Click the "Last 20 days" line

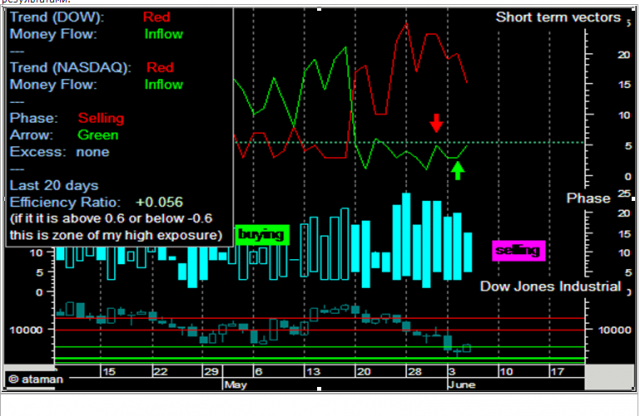pyautogui.click(x=54, y=185)
